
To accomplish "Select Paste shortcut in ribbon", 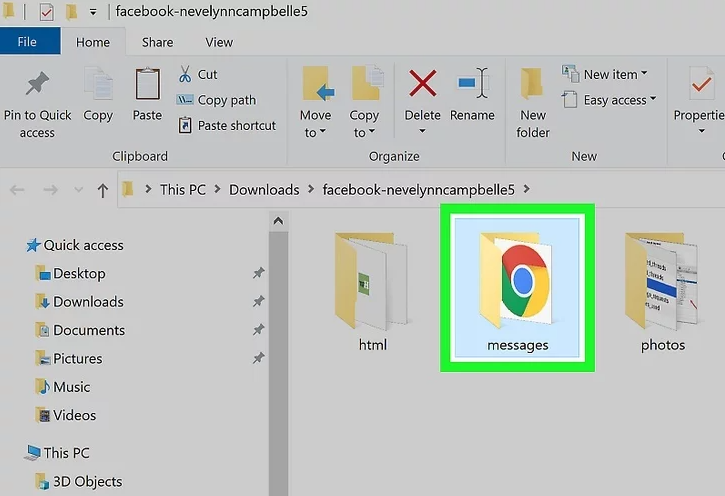I will [227, 125].
